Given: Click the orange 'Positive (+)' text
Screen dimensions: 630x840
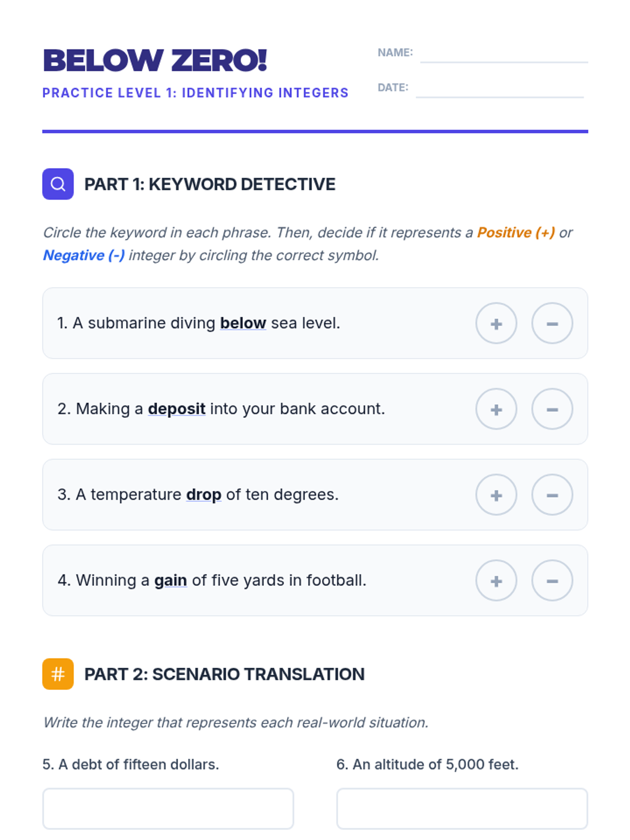Looking at the screenshot, I should (516, 233).
